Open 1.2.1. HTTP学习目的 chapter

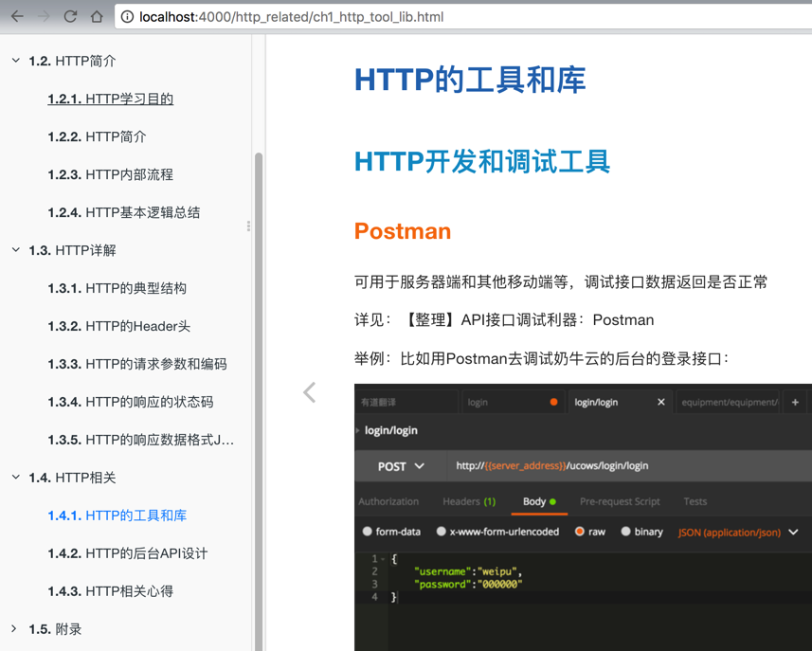110,99
